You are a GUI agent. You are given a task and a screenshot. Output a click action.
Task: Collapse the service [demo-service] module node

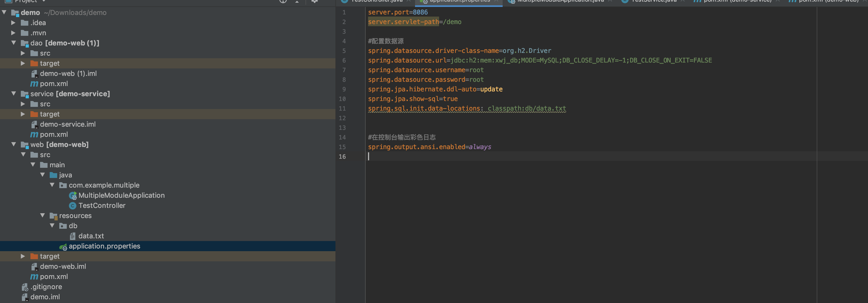(x=13, y=94)
